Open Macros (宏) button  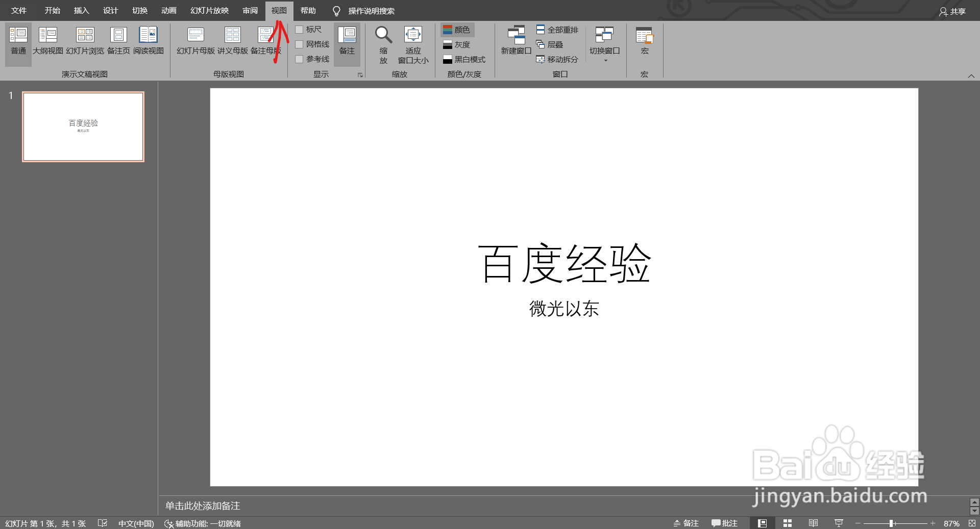pyautogui.click(x=645, y=41)
